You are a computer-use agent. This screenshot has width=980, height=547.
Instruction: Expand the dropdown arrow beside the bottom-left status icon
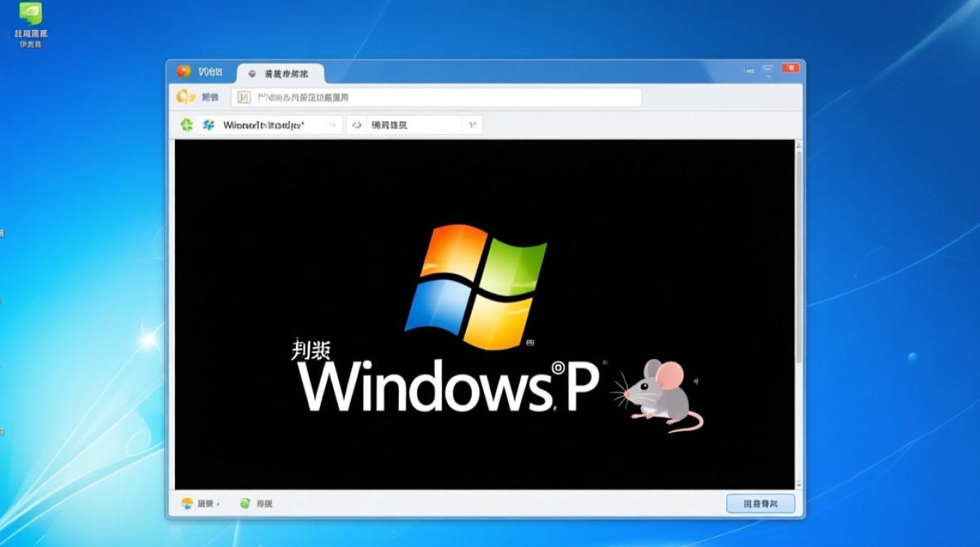point(217,503)
